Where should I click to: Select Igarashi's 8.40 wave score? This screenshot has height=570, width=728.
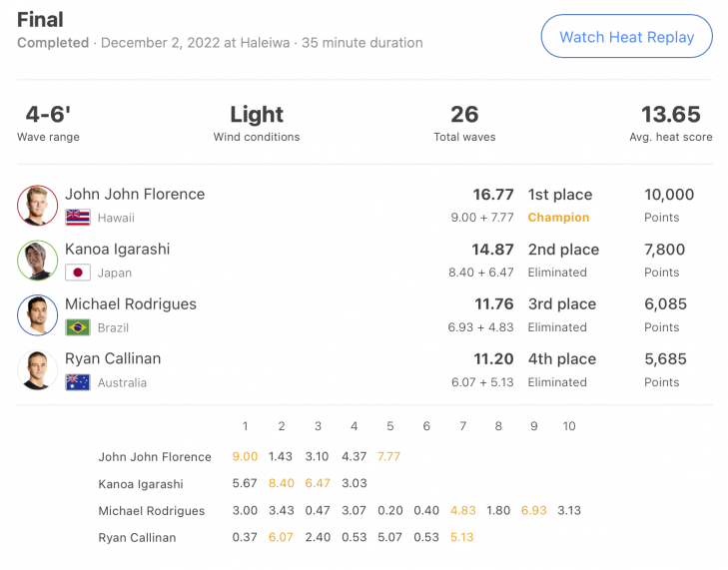[281, 483]
